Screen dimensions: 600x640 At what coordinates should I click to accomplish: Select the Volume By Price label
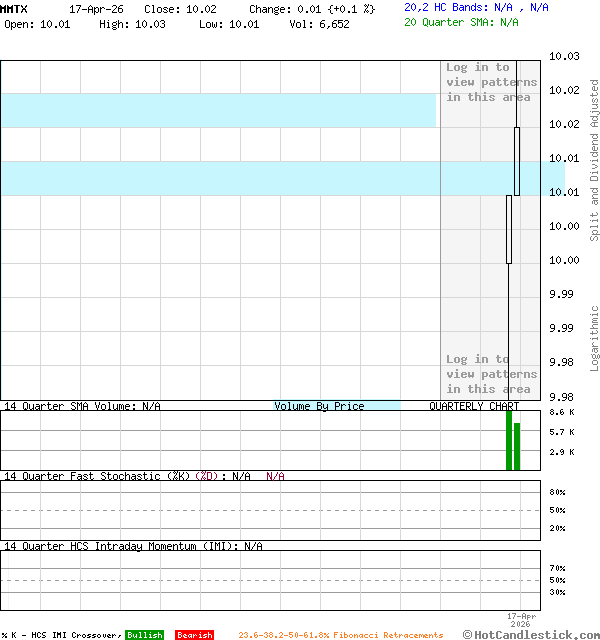320,406
